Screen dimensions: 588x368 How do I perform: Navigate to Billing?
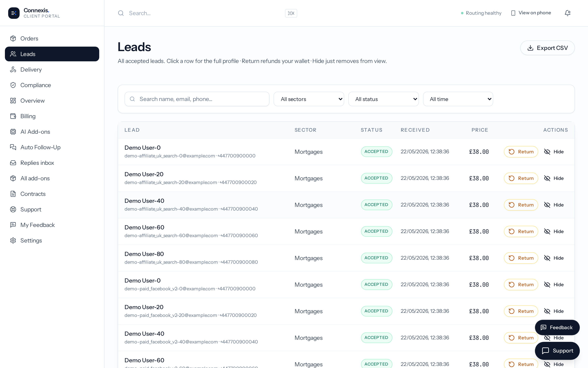pos(52,116)
